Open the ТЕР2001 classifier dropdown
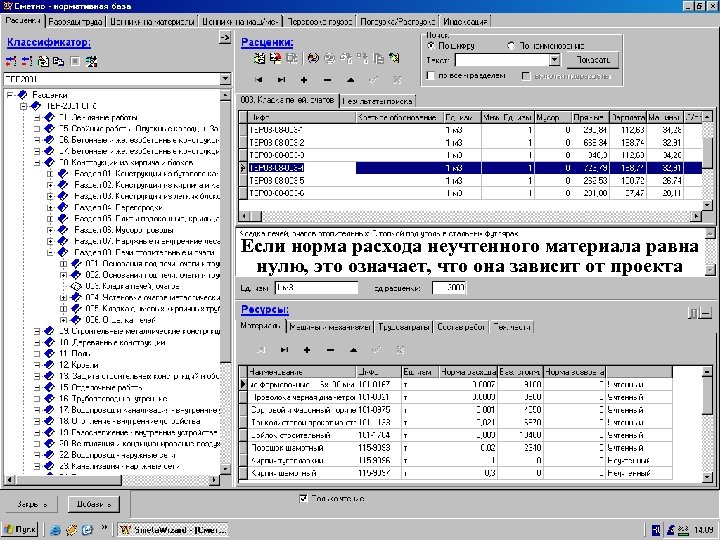Image resolution: width=720 pixels, height=540 pixels. [225, 79]
